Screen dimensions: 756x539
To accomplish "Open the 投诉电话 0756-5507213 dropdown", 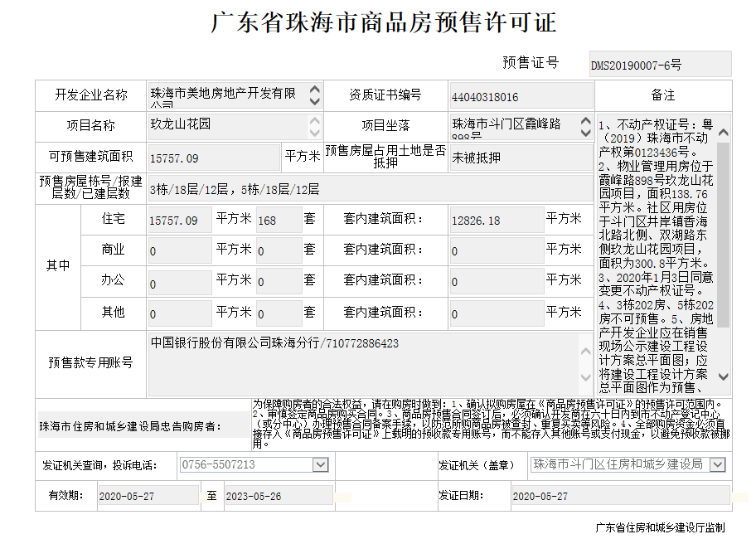I will tap(320, 465).
